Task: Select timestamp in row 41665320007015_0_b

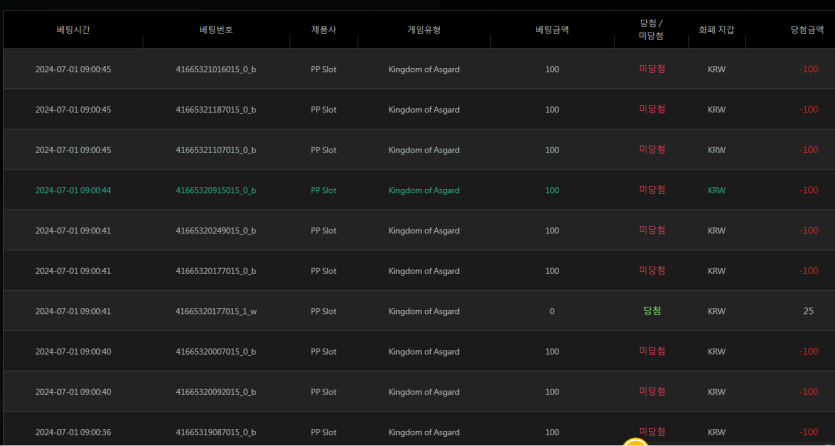Action: (73, 352)
